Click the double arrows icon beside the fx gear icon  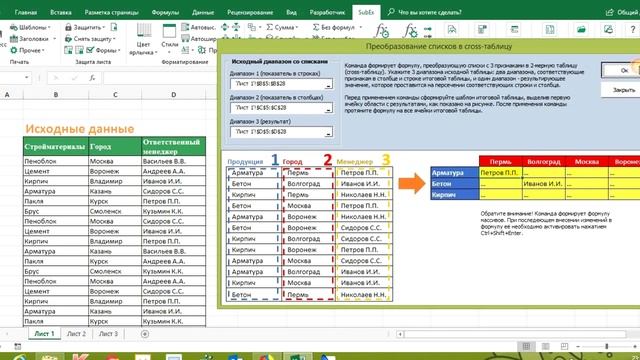tap(428, 32)
